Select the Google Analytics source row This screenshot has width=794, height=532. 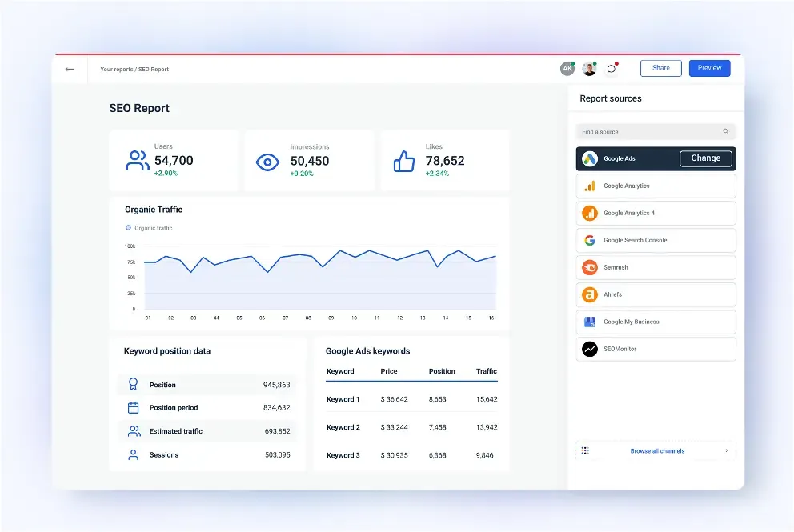click(656, 186)
